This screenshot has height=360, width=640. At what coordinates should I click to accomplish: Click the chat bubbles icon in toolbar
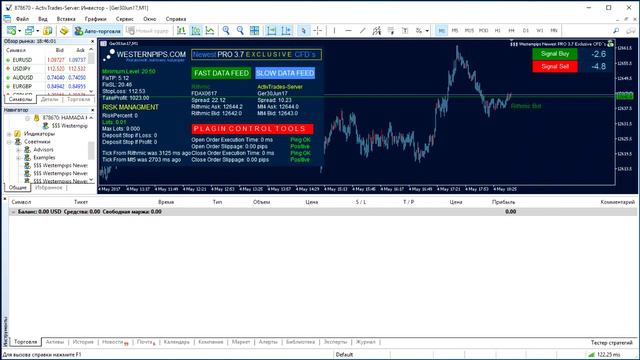(631, 31)
